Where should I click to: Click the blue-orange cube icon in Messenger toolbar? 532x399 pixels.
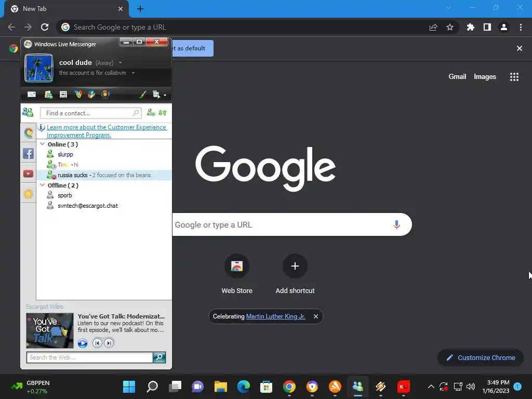coord(91,95)
